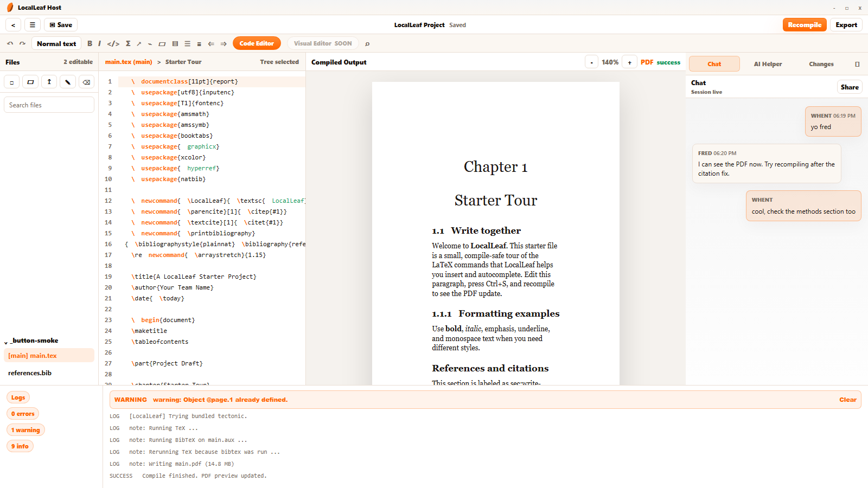Open the AI Helper tab
This screenshot has width=868, height=488.
[768, 64]
